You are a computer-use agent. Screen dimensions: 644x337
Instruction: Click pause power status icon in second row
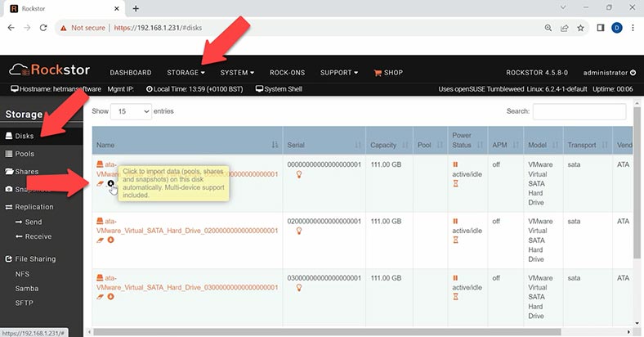(x=455, y=221)
